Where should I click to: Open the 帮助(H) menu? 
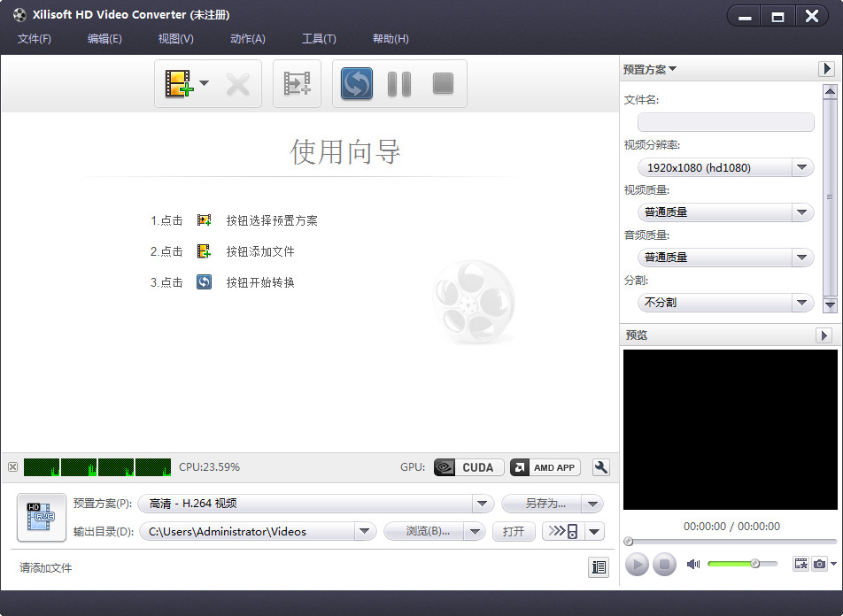tap(391, 39)
